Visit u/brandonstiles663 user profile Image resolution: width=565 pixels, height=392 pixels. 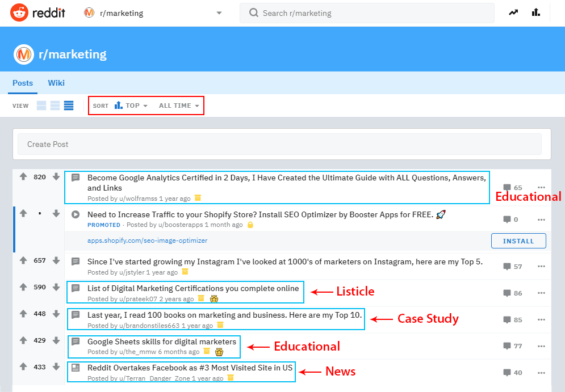[149, 326]
